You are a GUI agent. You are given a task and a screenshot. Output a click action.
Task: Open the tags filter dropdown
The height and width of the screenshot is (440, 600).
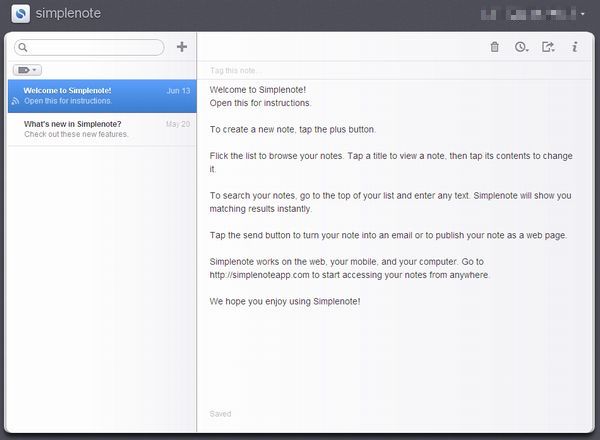(x=27, y=70)
